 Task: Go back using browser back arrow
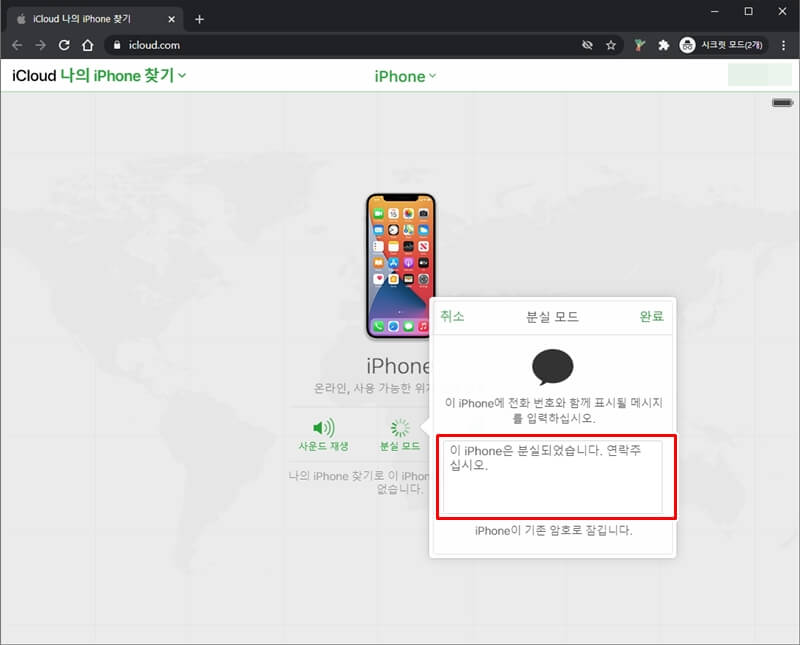pyautogui.click(x=17, y=45)
